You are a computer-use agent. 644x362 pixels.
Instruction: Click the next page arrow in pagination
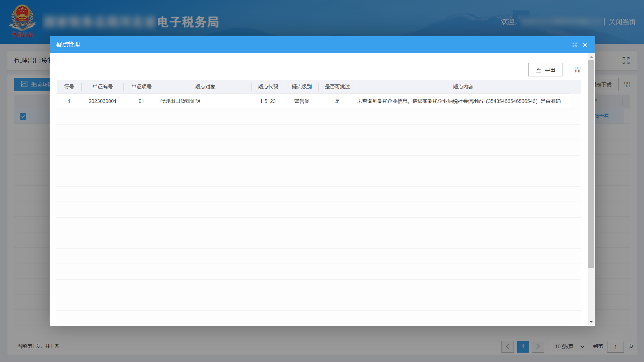[538, 347]
